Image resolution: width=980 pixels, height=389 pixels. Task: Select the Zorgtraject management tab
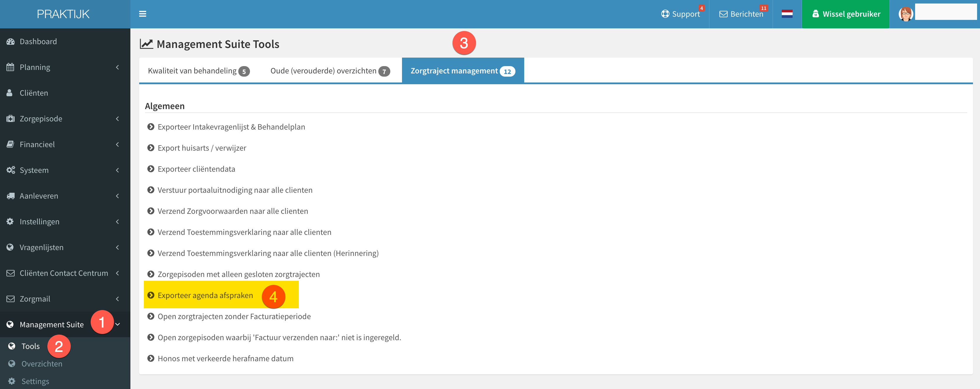(x=463, y=70)
